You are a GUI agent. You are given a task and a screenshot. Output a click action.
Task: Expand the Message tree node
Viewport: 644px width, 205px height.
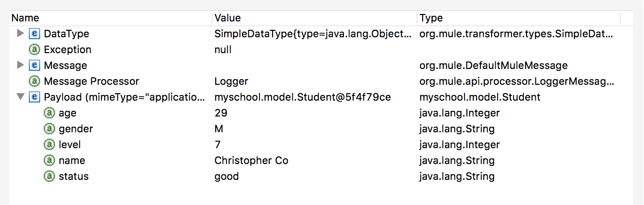click(x=20, y=65)
